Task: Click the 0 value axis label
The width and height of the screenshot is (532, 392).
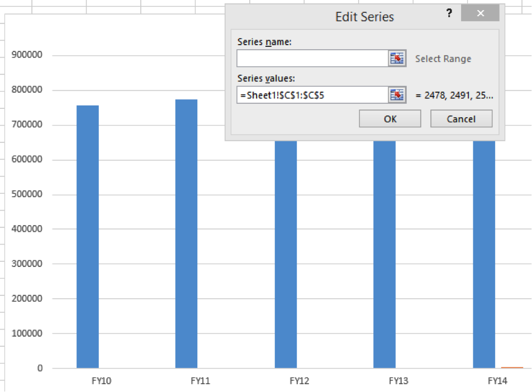Action: coord(40,368)
